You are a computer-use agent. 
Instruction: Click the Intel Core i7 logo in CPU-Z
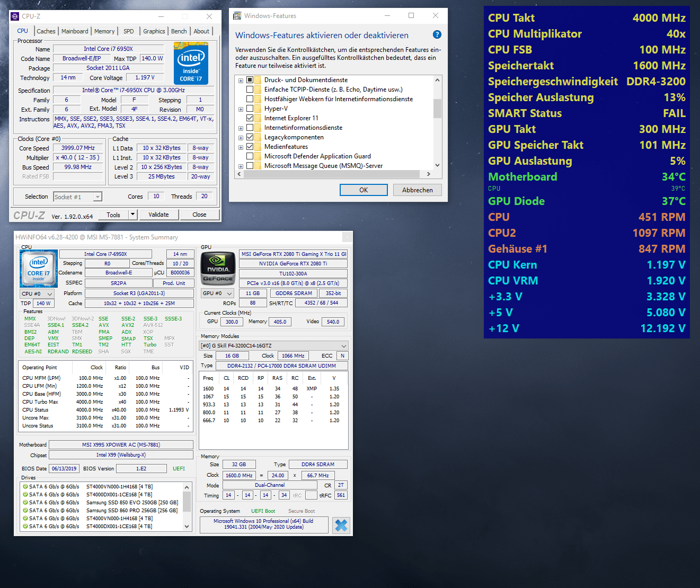(191, 64)
